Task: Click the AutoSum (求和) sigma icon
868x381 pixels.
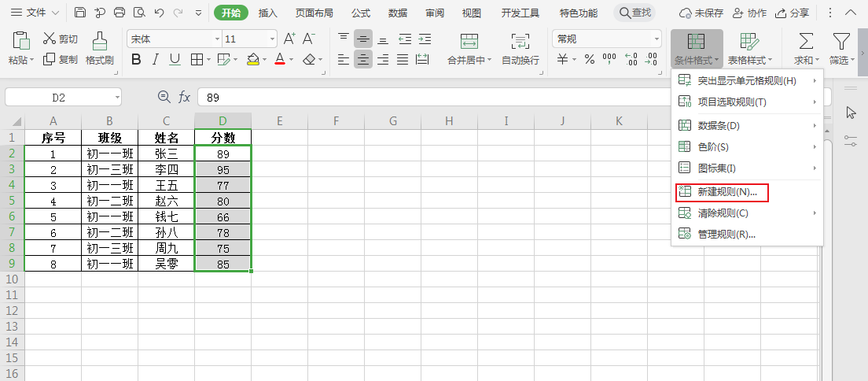Action: [x=806, y=41]
